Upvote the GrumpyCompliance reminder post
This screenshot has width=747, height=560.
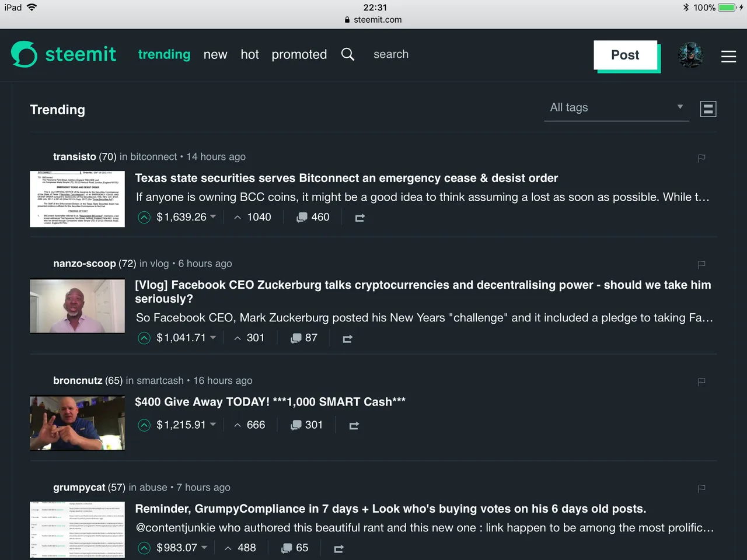pyautogui.click(x=144, y=548)
